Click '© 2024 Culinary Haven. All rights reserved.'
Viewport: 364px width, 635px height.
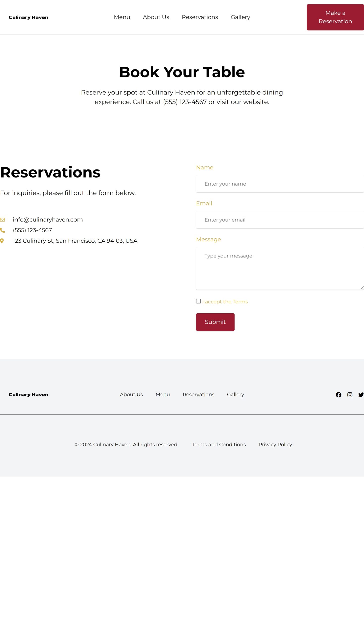[x=126, y=444]
